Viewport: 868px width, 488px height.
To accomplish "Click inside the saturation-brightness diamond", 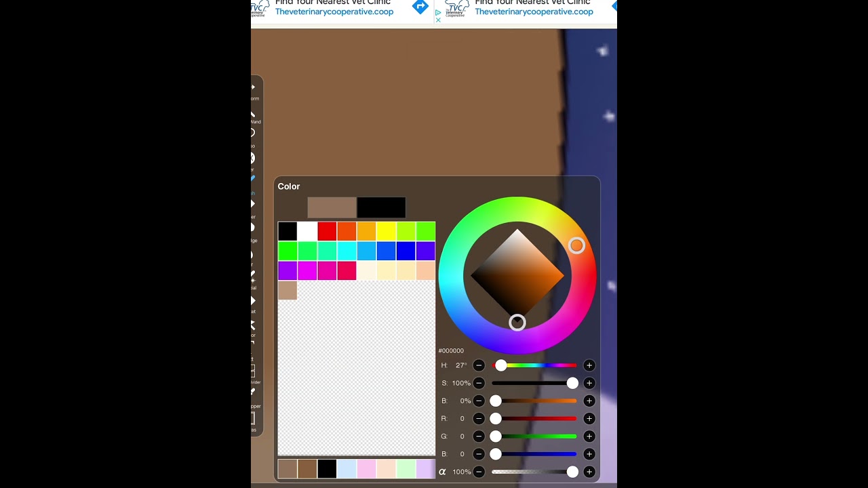I will (x=517, y=275).
